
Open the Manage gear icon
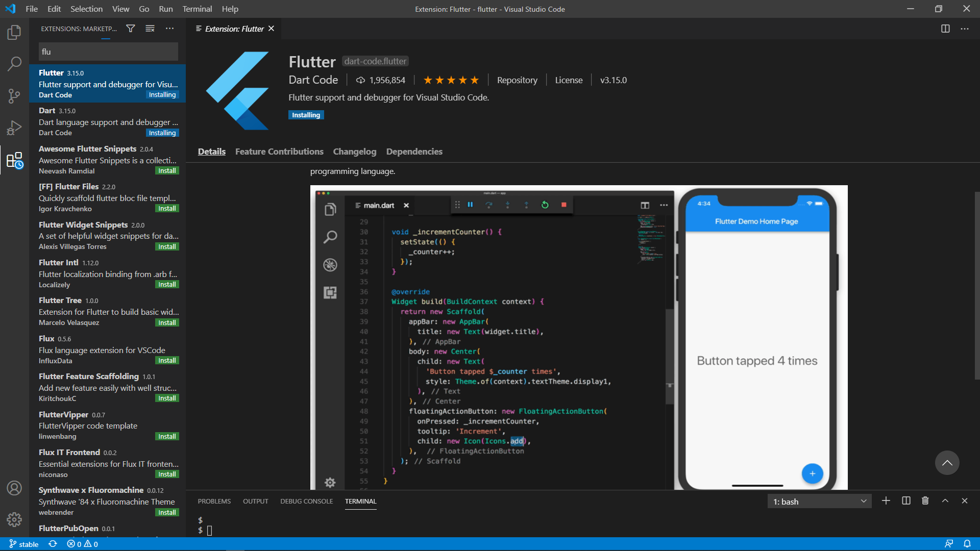point(14,519)
